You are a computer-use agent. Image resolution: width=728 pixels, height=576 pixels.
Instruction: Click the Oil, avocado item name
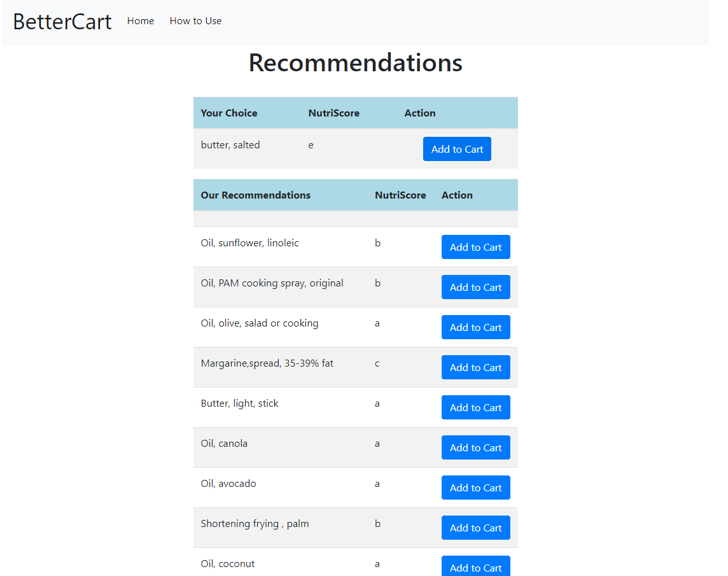pyautogui.click(x=228, y=484)
